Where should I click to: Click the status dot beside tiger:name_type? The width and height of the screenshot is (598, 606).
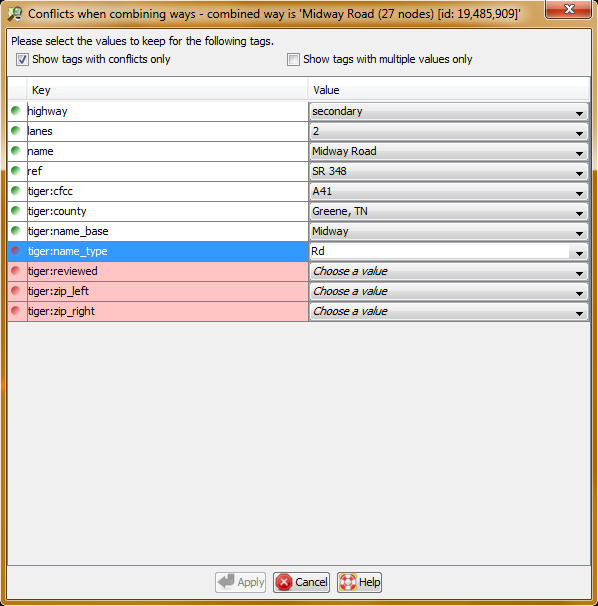[x=16, y=251]
